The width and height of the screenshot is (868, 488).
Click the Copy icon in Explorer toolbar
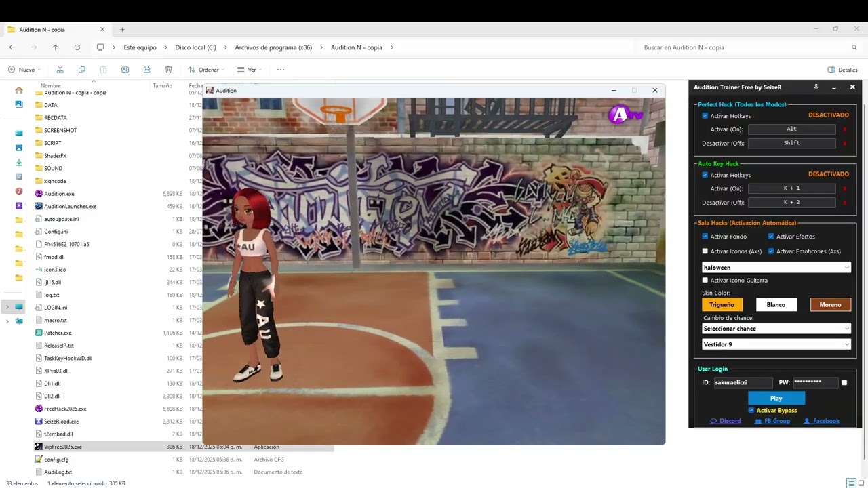pyautogui.click(x=81, y=70)
